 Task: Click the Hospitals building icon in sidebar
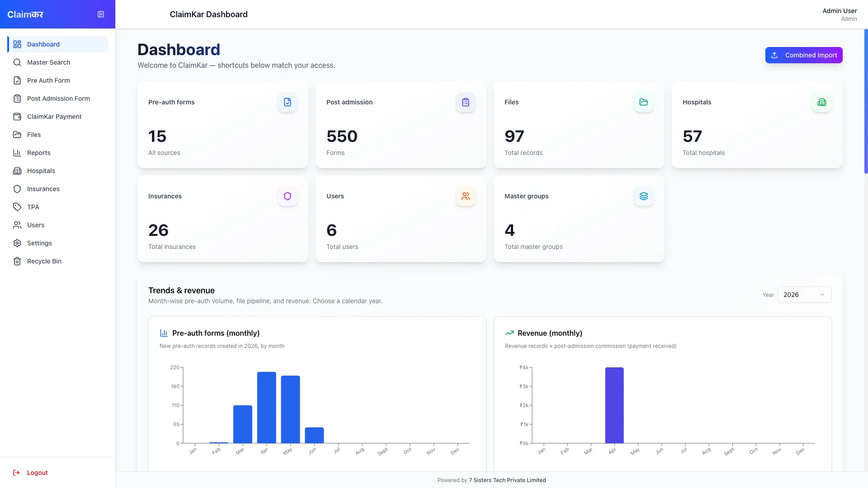point(17,171)
